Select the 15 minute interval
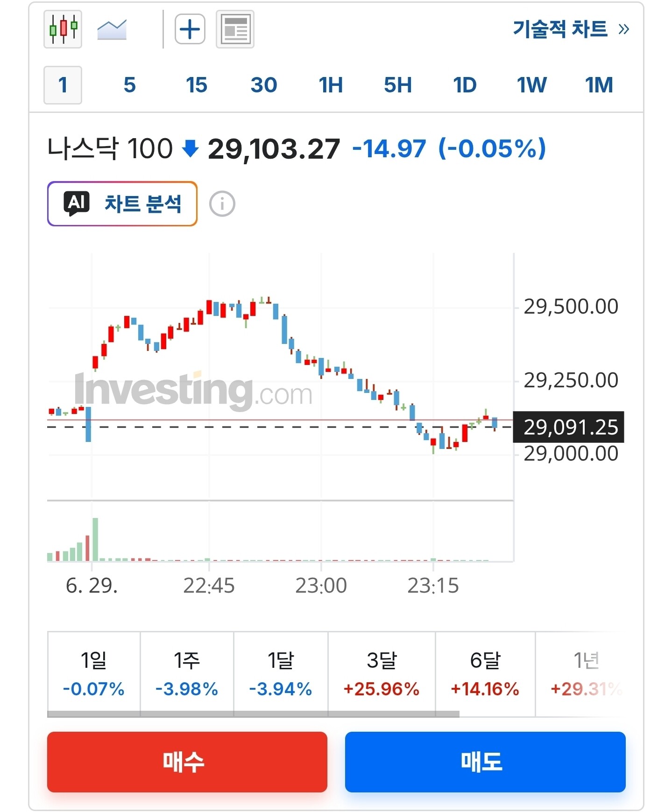672x812 pixels. tap(197, 85)
